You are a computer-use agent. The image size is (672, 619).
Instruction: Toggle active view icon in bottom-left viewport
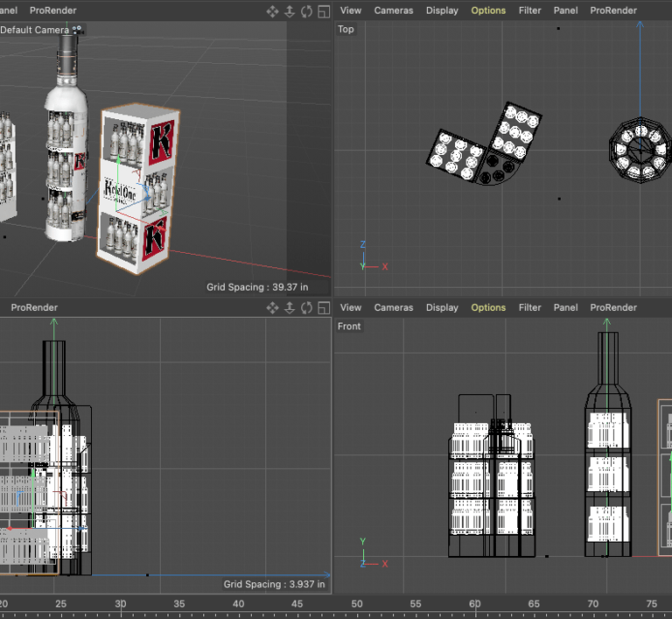click(324, 307)
